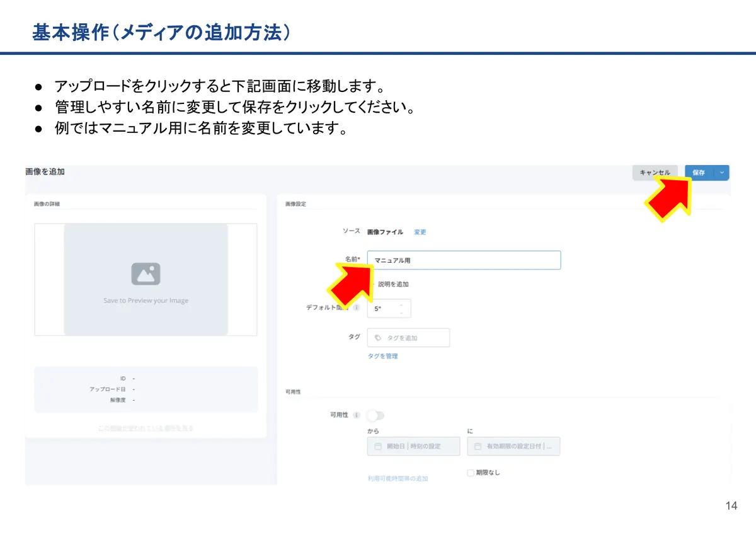756x535 pixels.
Task: Click the info icon beside 可用性 label
Action: 357,415
